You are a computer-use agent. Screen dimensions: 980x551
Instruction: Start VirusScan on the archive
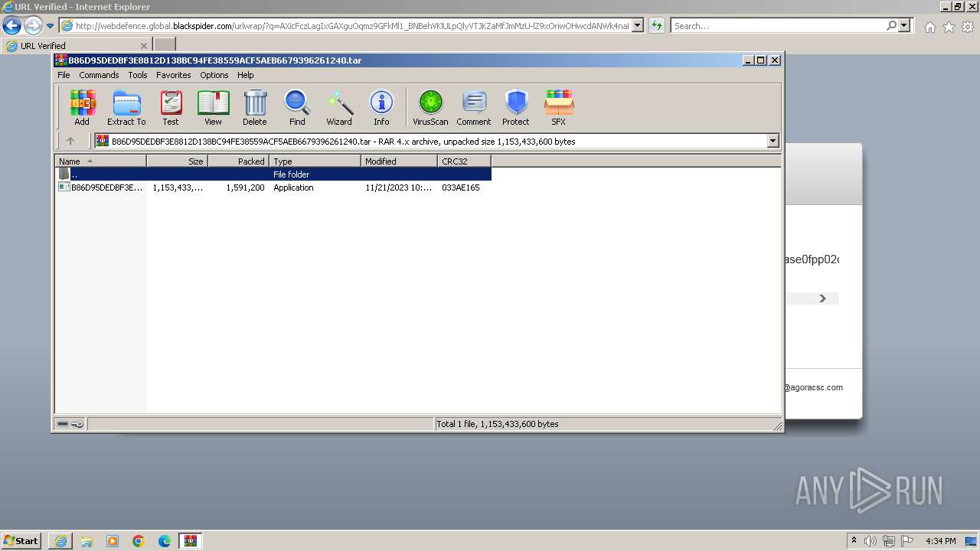click(430, 108)
